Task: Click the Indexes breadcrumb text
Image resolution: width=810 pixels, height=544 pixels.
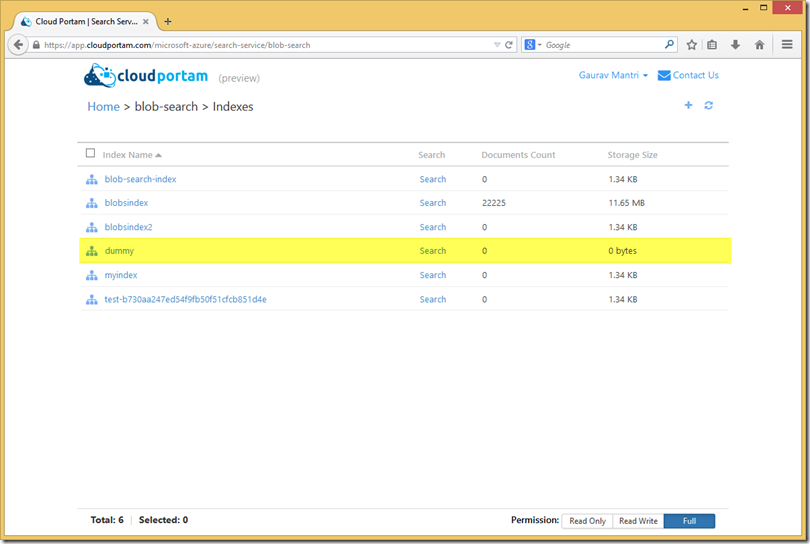Action: (233, 107)
